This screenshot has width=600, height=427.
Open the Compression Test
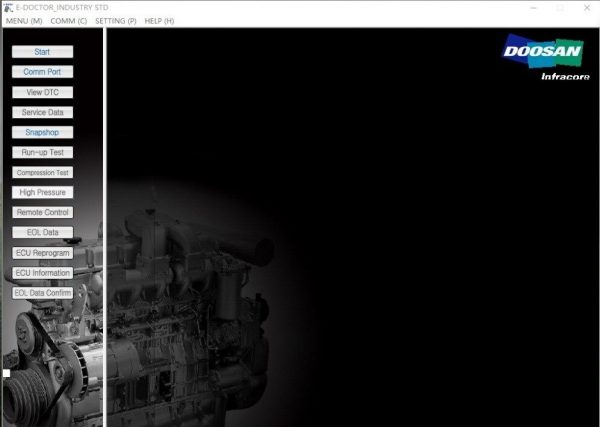tap(42, 173)
